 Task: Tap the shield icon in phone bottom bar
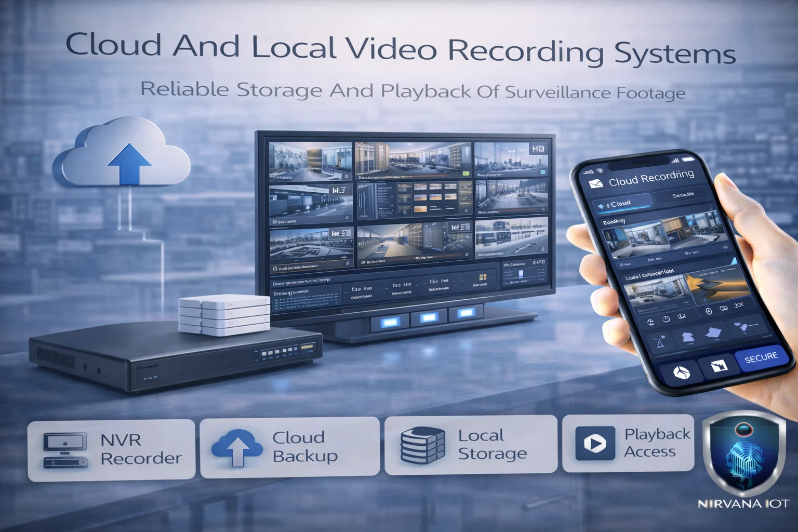[x=681, y=372]
